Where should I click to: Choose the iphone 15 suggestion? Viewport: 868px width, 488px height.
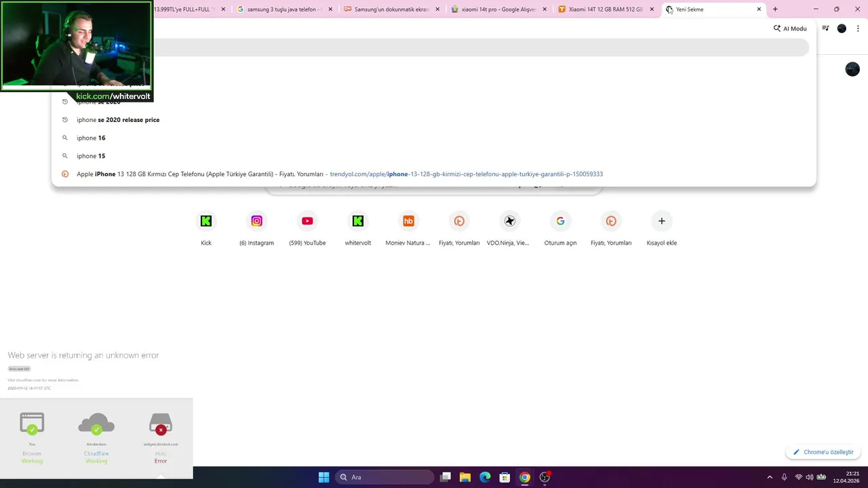click(434, 156)
